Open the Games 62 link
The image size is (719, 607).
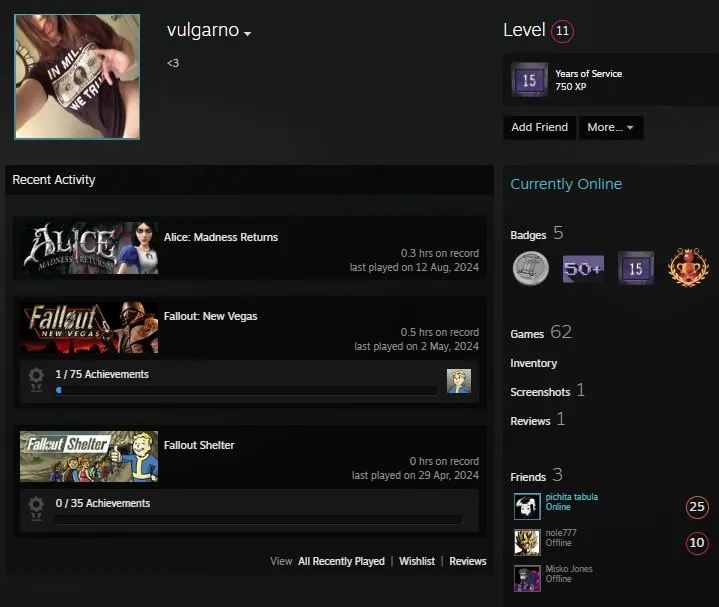click(x=541, y=332)
